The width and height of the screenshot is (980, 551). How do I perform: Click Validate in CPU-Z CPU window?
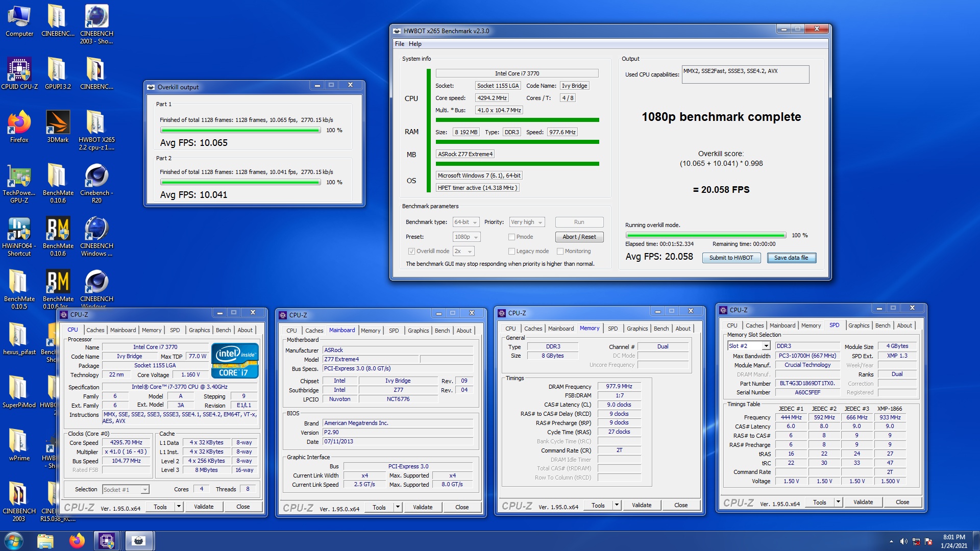point(204,507)
